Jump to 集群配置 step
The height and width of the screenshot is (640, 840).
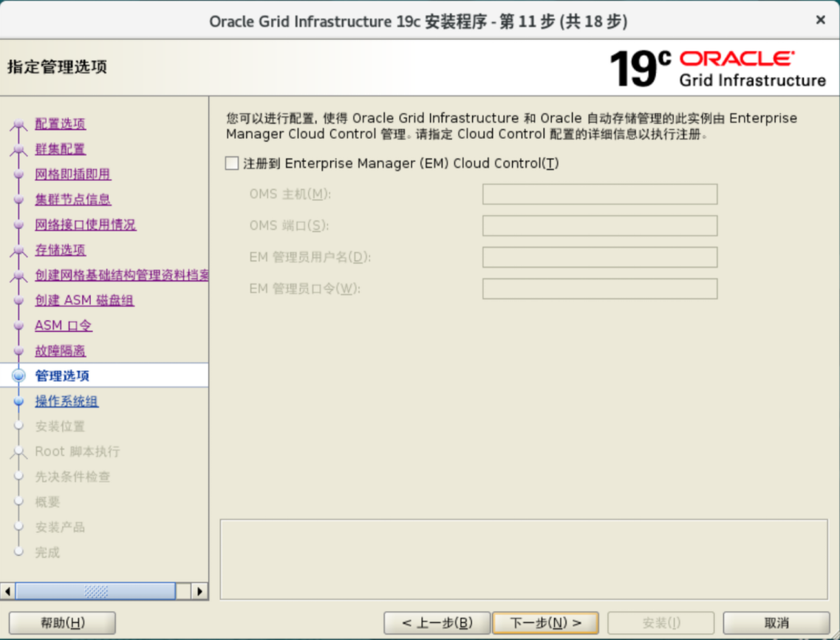click(60, 149)
